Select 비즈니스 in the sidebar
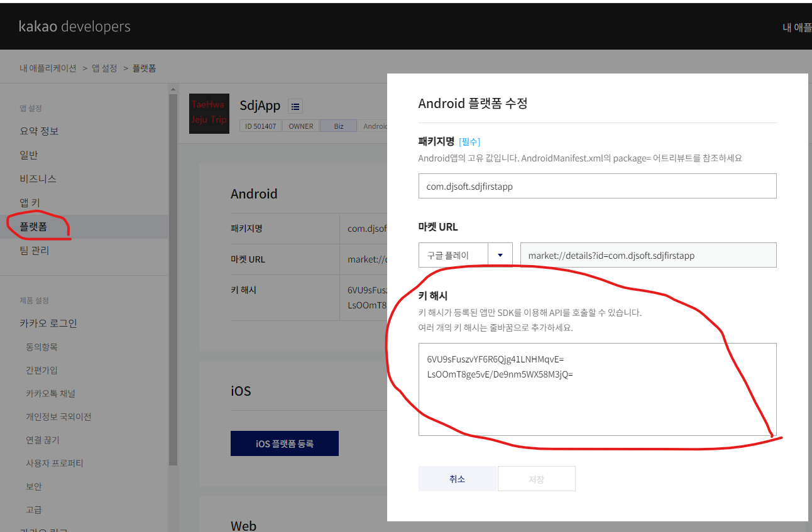812x532 pixels. click(38, 179)
